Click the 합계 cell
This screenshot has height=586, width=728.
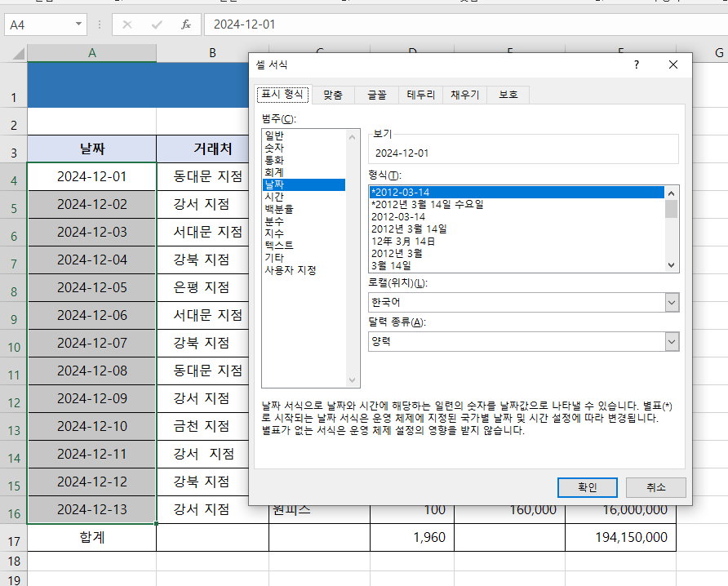92,538
